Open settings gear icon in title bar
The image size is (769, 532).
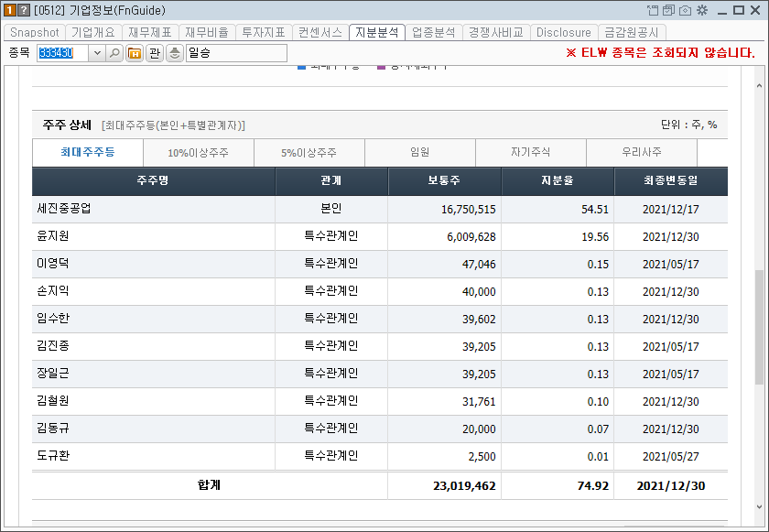click(702, 10)
